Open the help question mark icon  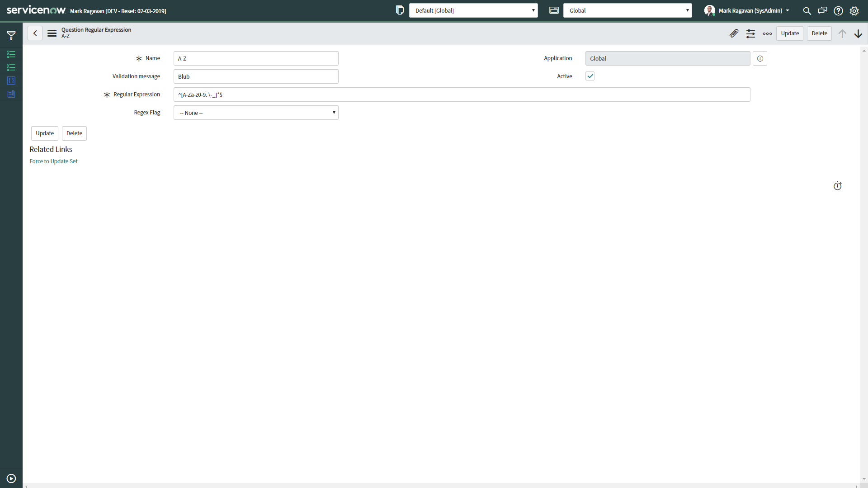[x=839, y=10]
